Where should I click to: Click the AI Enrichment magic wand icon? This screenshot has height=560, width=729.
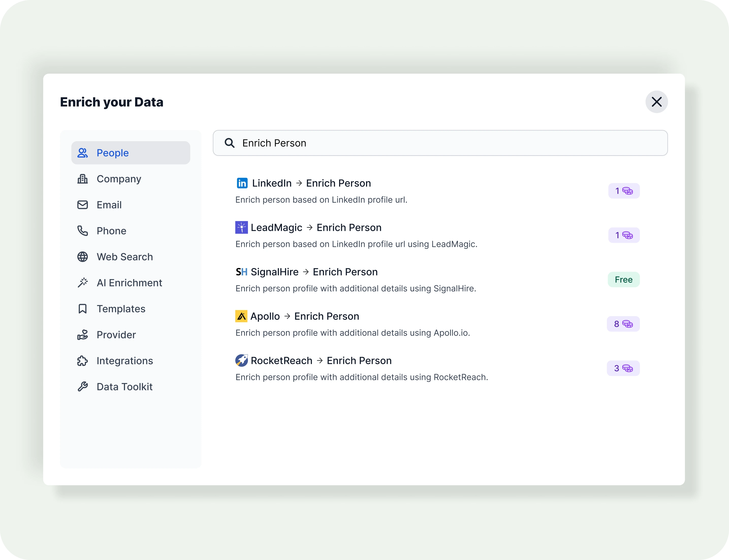(x=83, y=283)
